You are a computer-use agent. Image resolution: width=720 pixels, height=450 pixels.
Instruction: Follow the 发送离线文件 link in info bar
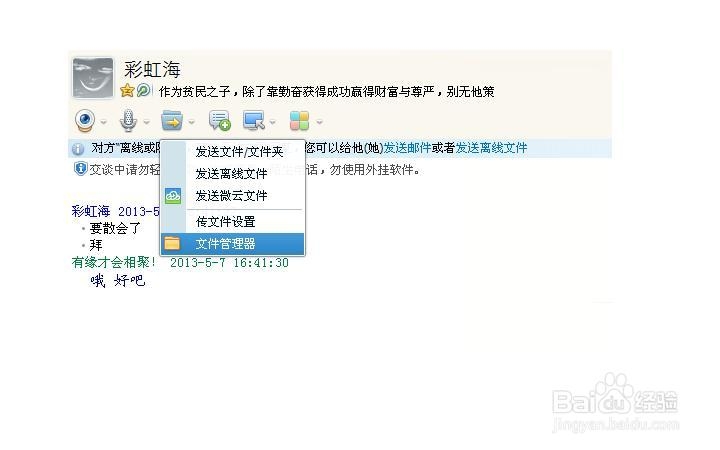point(491,148)
